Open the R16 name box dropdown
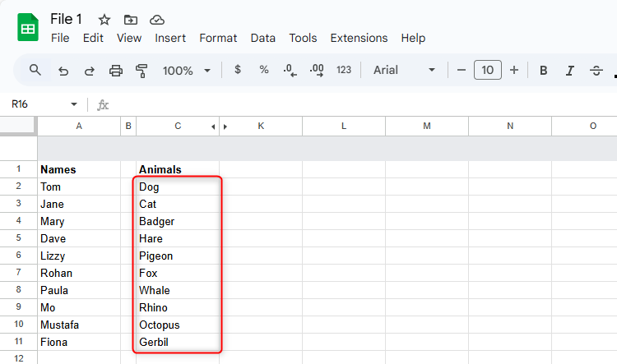Screen dimensions: 617x364 [x=74, y=104]
